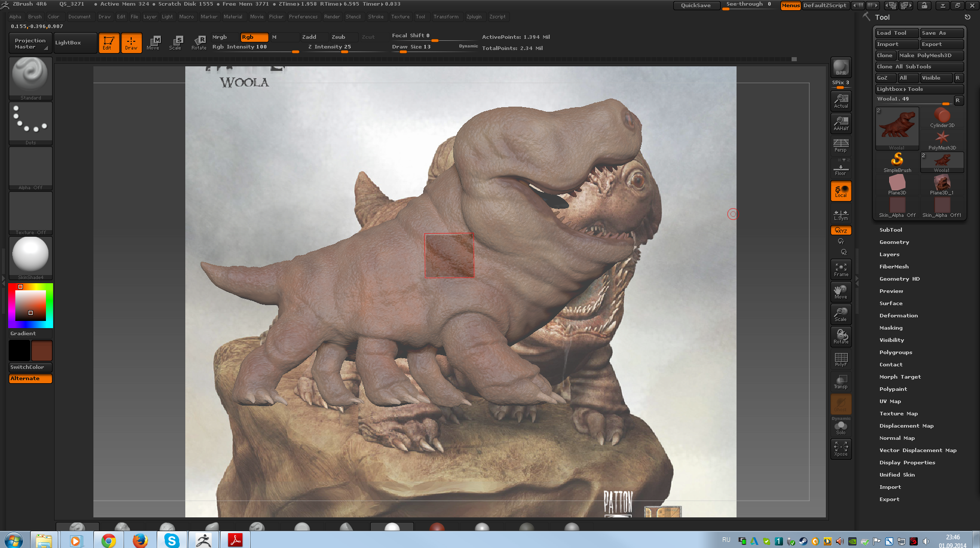Open the Alpha Off selector

[31, 168]
